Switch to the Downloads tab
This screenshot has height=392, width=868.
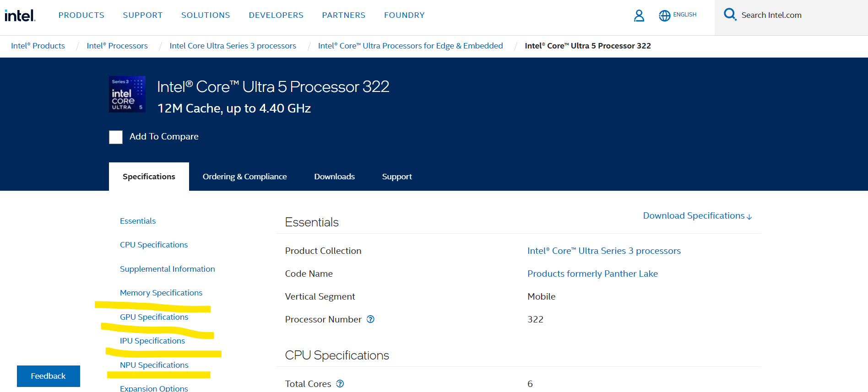pyautogui.click(x=334, y=177)
